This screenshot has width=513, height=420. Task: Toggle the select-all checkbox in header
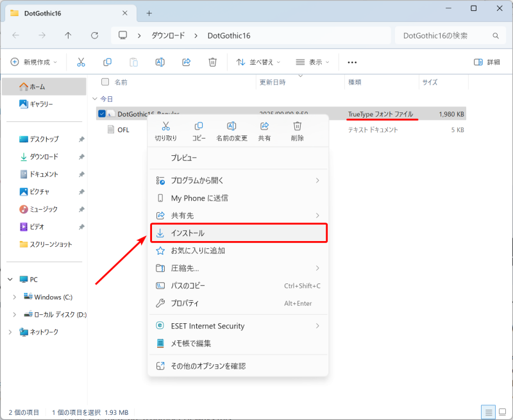click(x=106, y=82)
